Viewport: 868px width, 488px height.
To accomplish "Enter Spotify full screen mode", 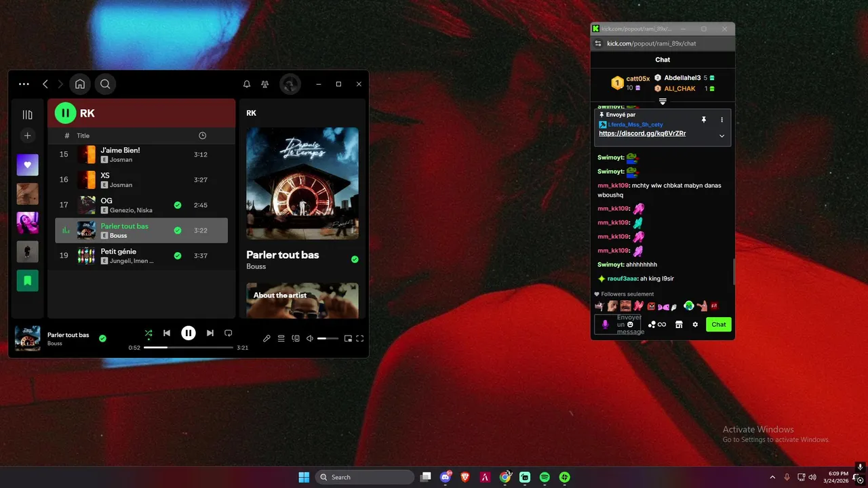I will point(360,338).
